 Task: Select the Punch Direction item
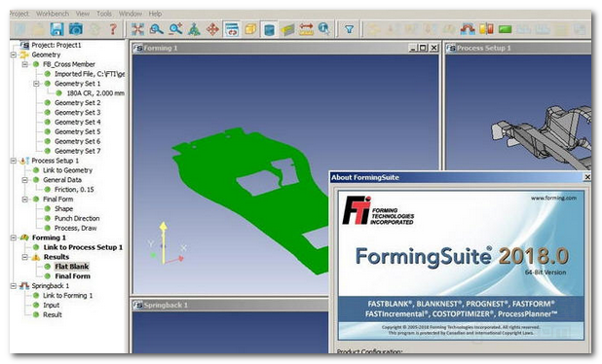77,218
